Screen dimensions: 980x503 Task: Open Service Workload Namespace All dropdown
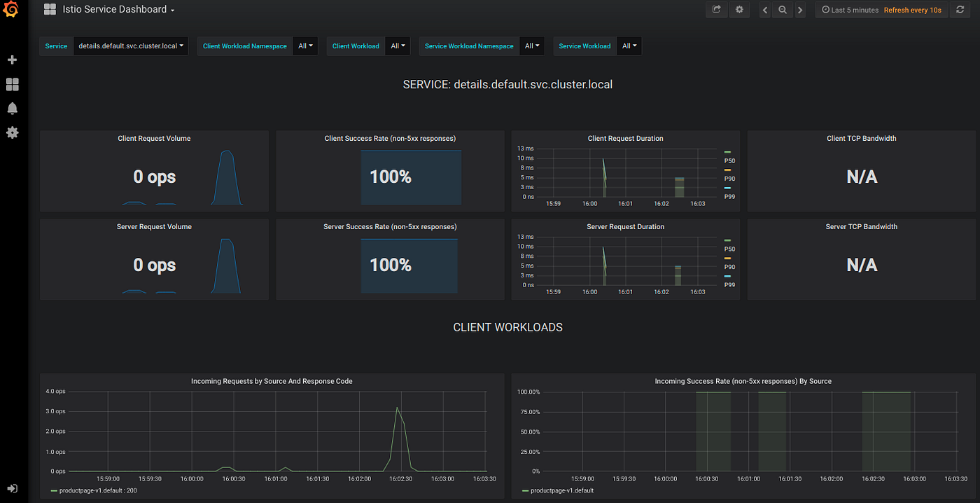(532, 46)
